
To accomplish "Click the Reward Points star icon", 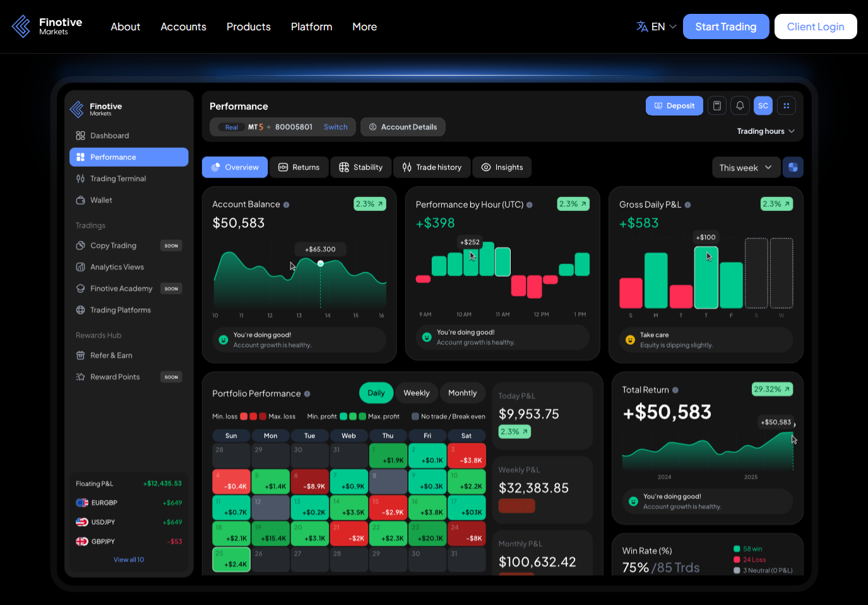I will tap(80, 377).
